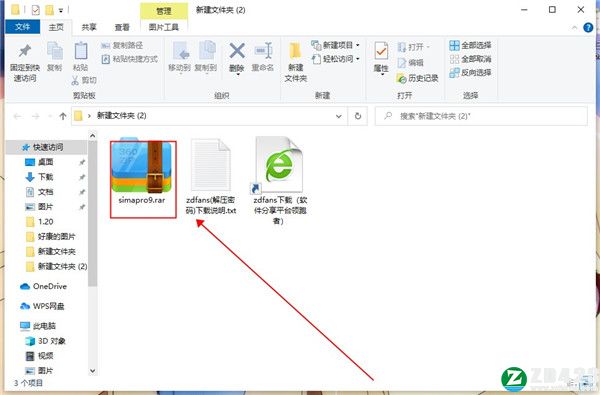Click the Up one level arrow

point(63,116)
